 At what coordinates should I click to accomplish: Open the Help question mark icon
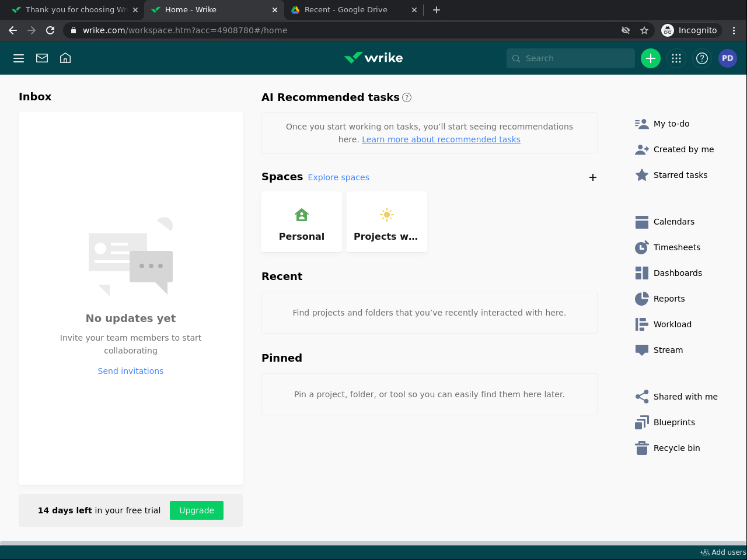[x=702, y=58]
